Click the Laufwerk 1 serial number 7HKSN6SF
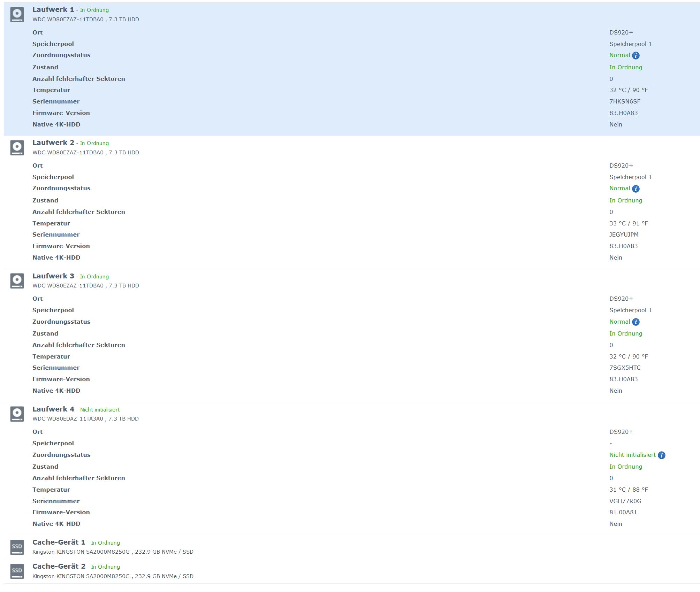The image size is (700, 592). pos(624,101)
